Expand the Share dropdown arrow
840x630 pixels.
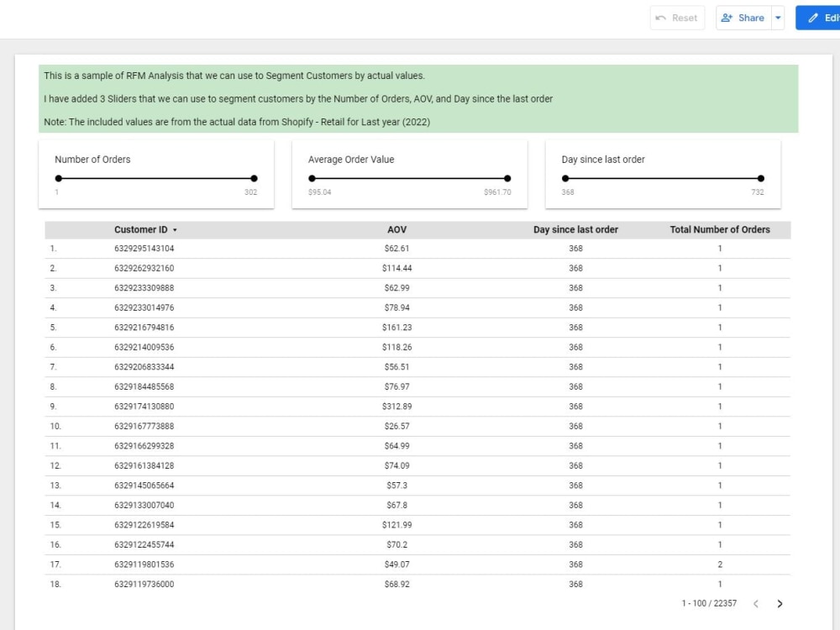(778, 18)
